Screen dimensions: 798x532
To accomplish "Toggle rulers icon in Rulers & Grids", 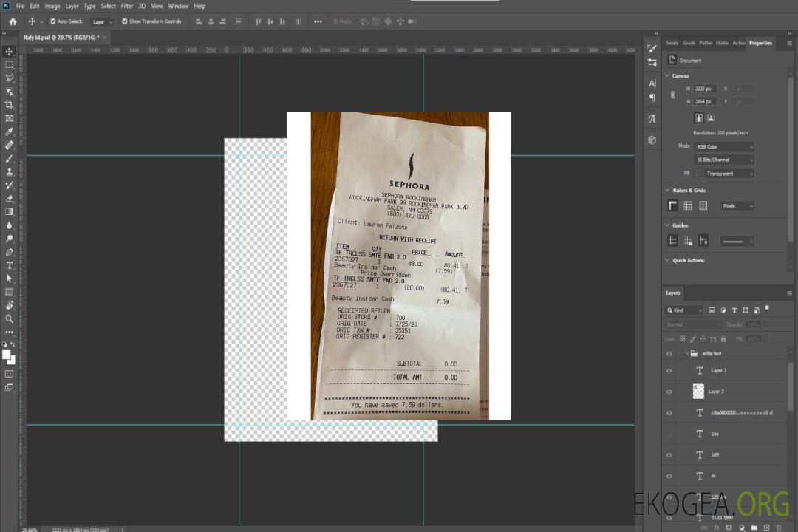I will pos(673,205).
